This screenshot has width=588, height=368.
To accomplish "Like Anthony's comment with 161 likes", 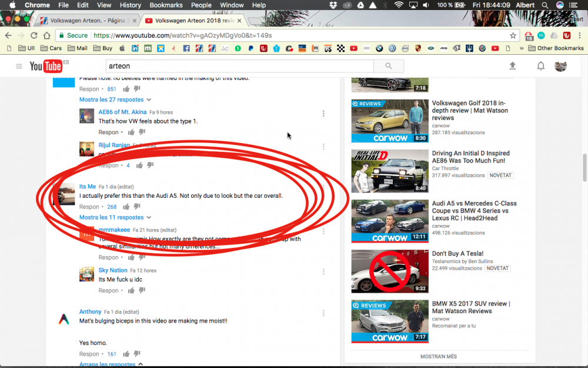I will (126, 354).
